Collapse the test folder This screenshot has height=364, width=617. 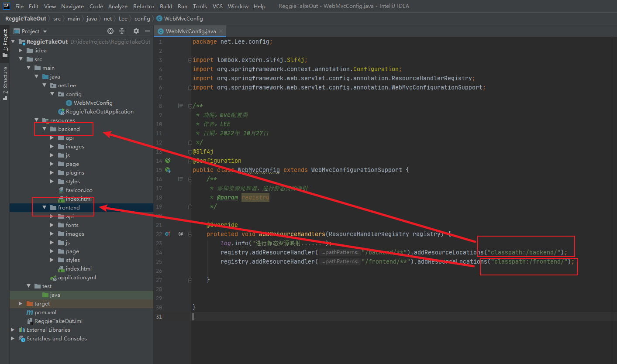pyautogui.click(x=28, y=286)
